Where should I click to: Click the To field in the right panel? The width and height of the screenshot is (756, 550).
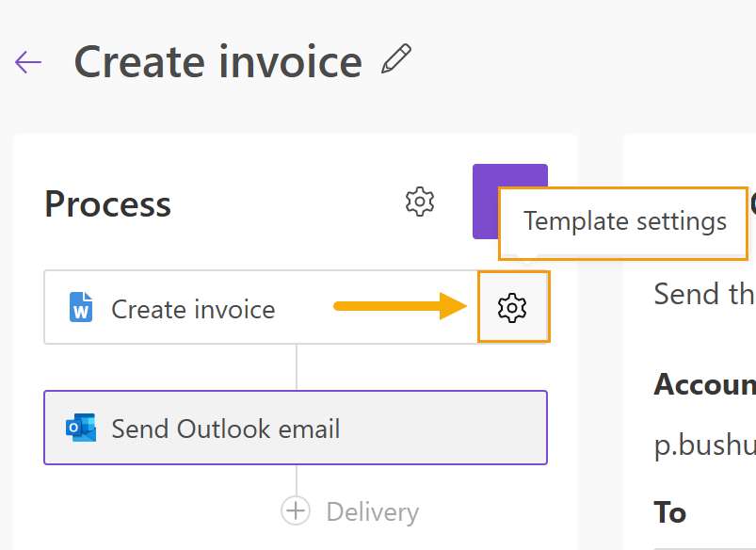pos(670,512)
